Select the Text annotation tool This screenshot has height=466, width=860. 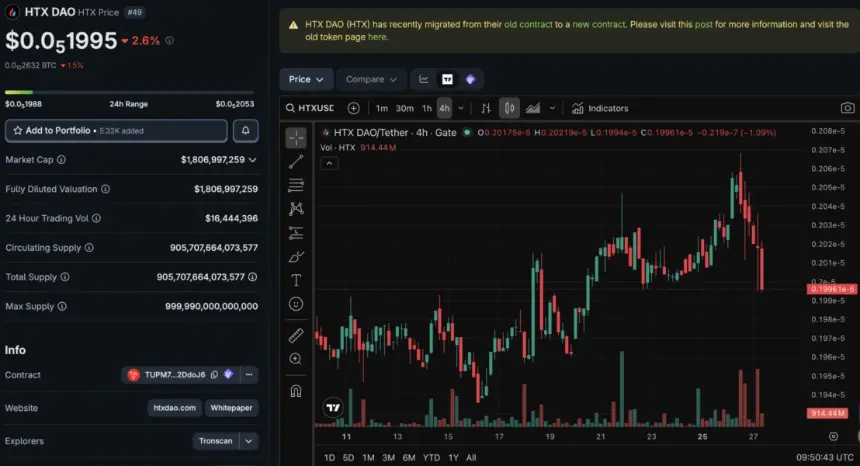point(296,280)
